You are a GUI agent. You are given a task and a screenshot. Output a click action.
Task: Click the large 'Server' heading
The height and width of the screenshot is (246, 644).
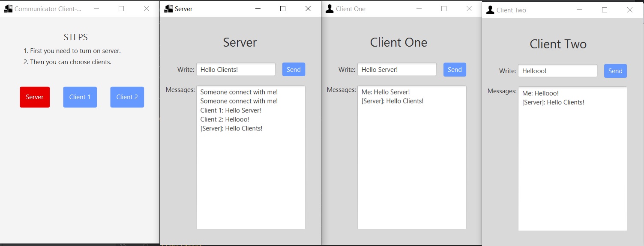coord(240,42)
